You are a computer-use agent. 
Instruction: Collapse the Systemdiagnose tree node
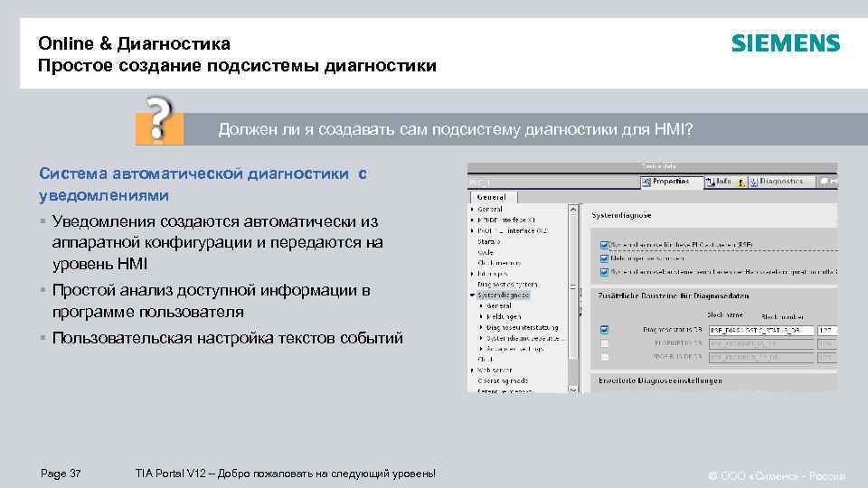coord(472,296)
